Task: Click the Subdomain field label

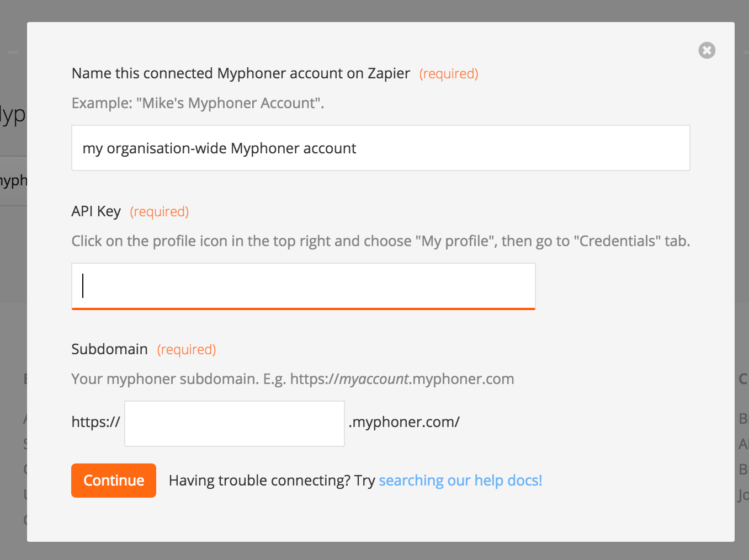Action: (x=109, y=349)
